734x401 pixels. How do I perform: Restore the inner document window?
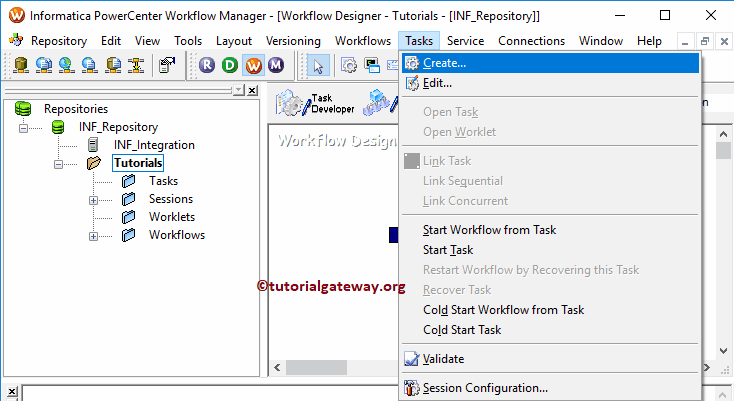pyautogui.click(x=705, y=42)
